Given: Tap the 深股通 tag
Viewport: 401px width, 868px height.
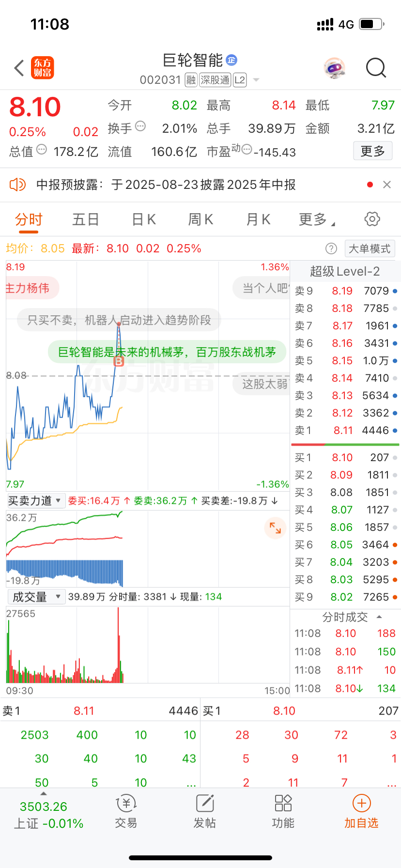Looking at the screenshot, I should (x=215, y=80).
